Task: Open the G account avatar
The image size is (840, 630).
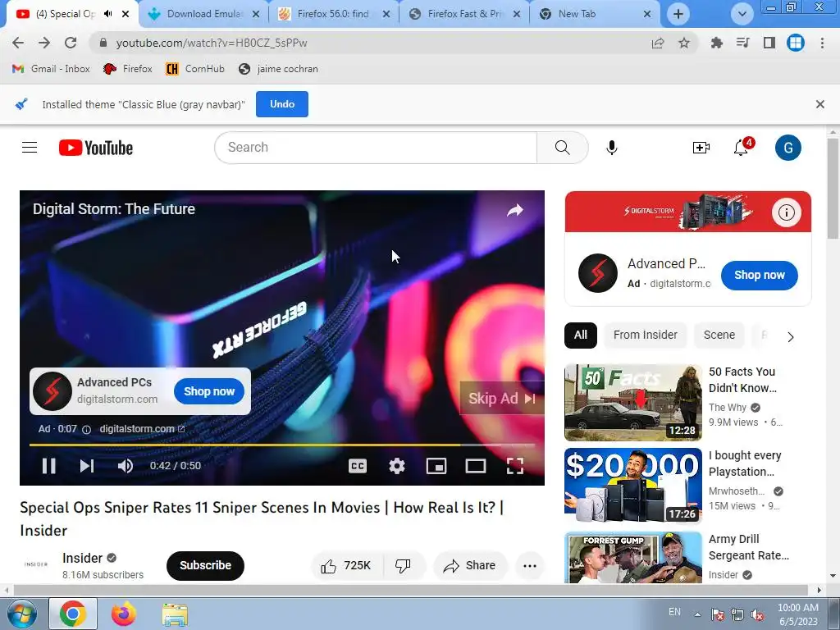Action: tap(788, 148)
